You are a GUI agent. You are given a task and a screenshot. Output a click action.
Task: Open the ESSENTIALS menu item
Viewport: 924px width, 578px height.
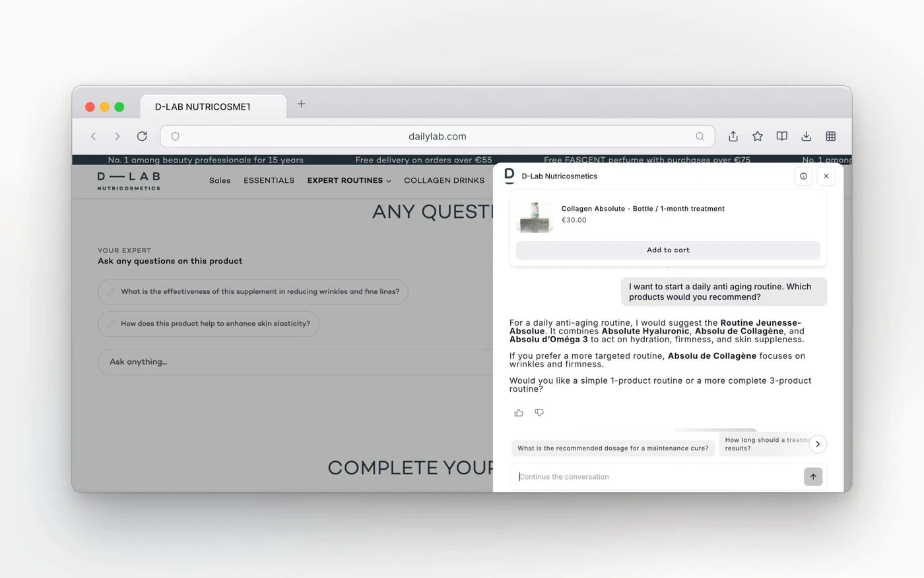pyautogui.click(x=269, y=180)
